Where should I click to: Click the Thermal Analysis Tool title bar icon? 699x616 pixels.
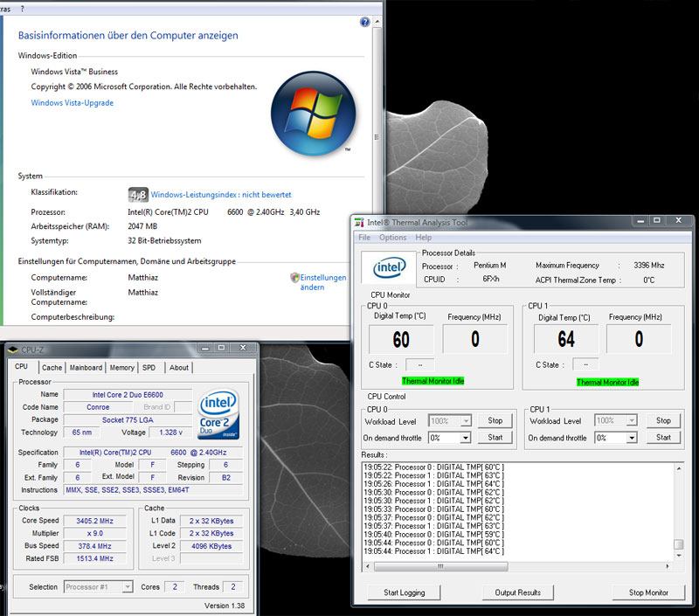coord(359,222)
